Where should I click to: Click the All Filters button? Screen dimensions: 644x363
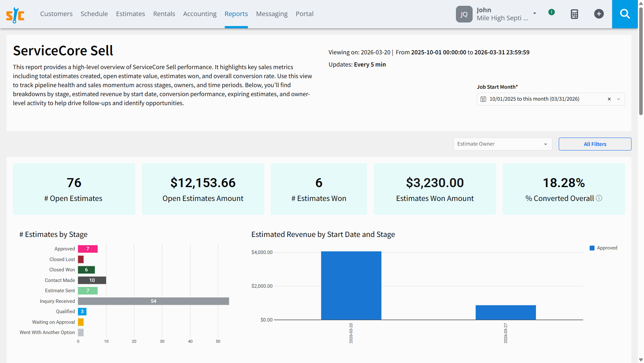click(595, 144)
